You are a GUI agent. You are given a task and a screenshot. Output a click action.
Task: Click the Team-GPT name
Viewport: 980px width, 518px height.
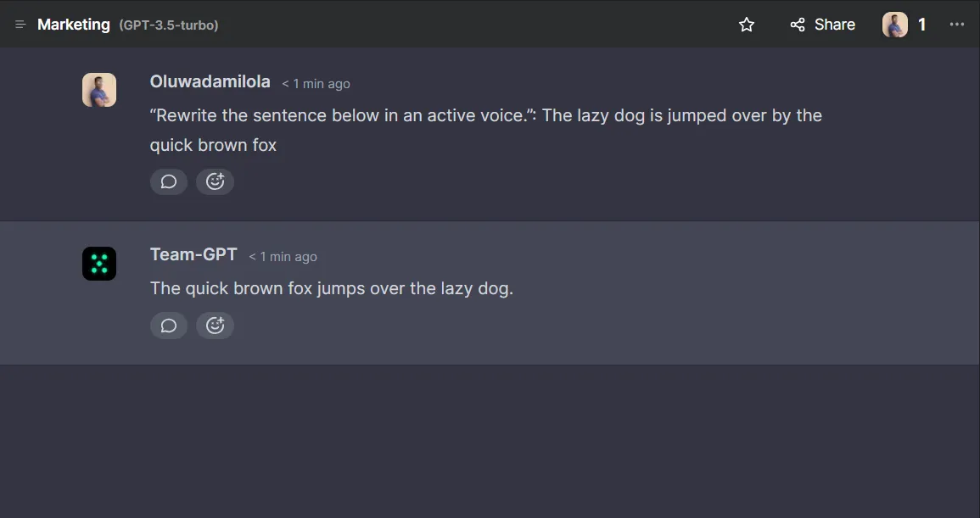point(193,253)
